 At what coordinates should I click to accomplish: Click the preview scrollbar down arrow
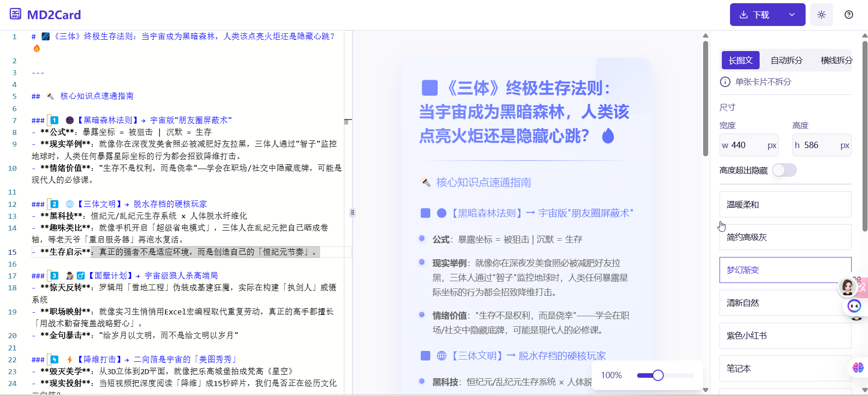(705, 390)
